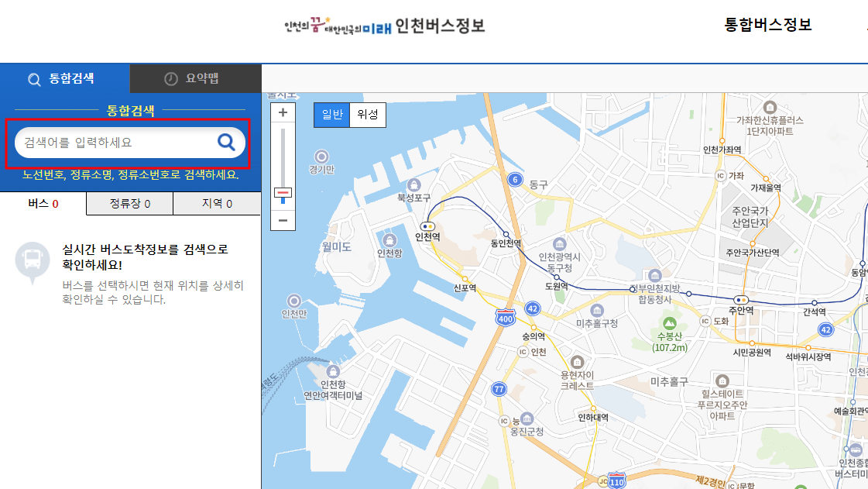Open the 버스 results tab
Screen dimensions: 868x489
coord(43,203)
